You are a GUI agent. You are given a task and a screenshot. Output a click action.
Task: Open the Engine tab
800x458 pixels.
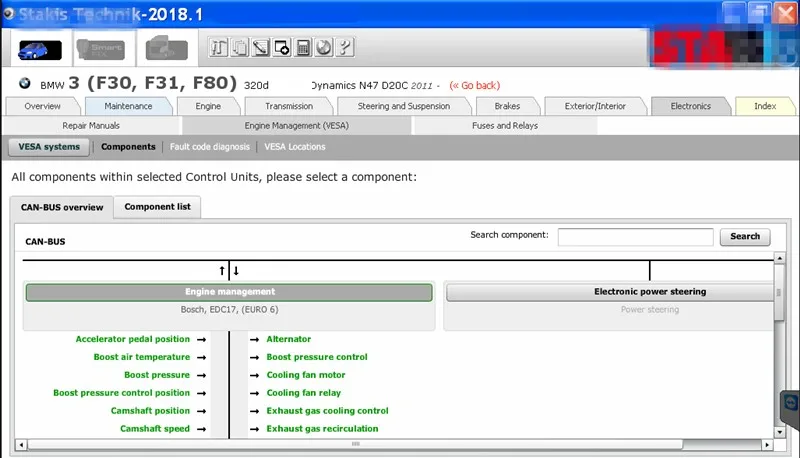(x=208, y=106)
